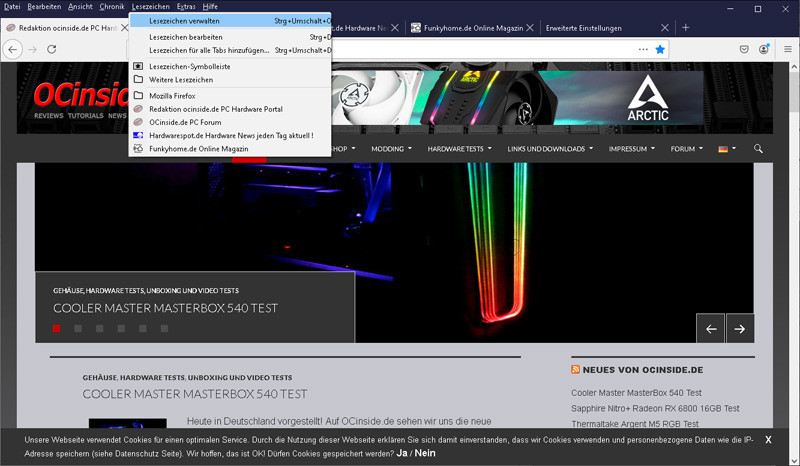Open the Firefox account icon
This screenshot has height=466, width=800.
click(x=764, y=49)
